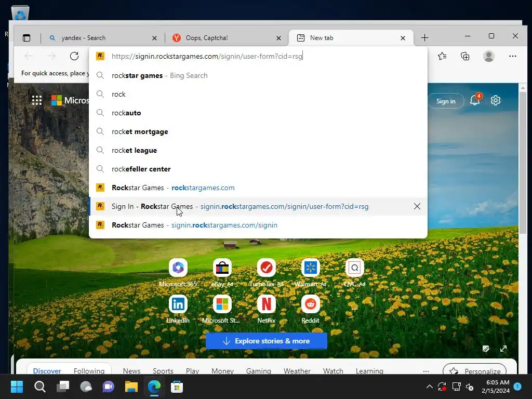
Task: Choose the 'rocket mortgage' suggestion
Action: (258, 131)
